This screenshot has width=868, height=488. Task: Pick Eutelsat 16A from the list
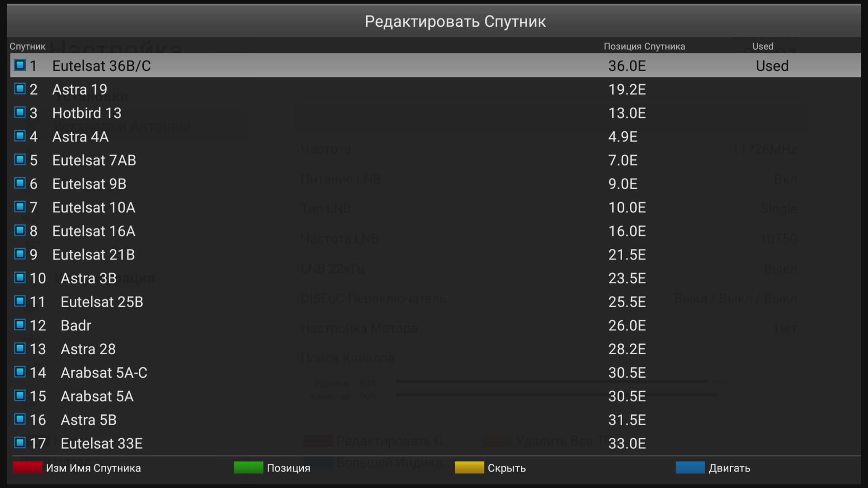[435, 231]
